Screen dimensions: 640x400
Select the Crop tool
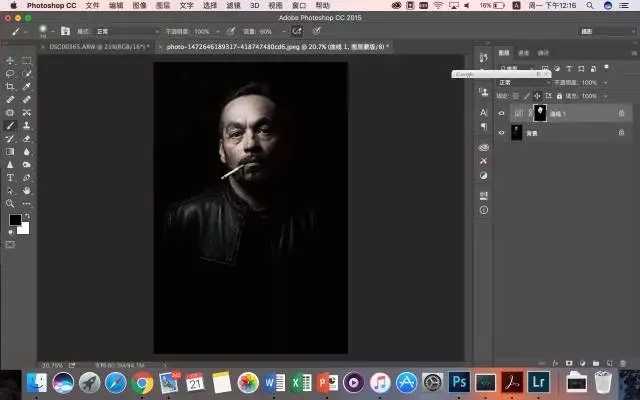click(x=10, y=86)
